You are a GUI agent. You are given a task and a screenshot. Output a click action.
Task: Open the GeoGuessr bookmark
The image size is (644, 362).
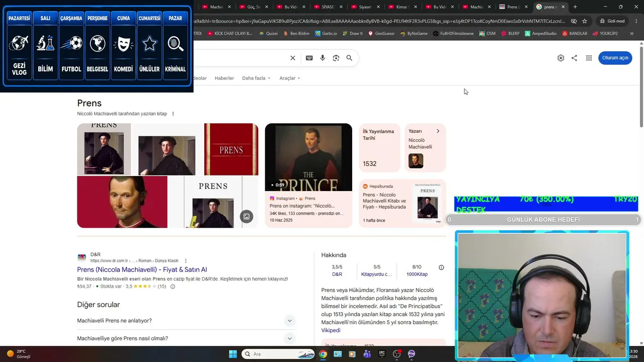click(381, 33)
